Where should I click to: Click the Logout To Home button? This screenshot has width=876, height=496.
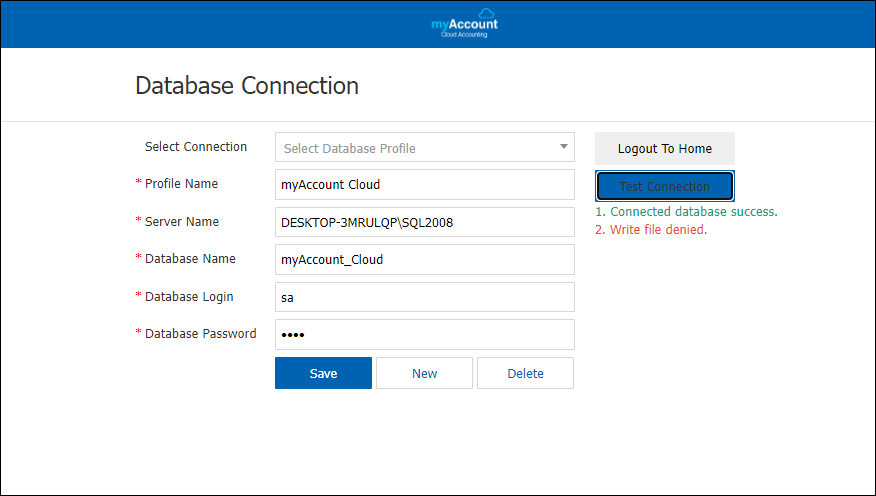[665, 149]
